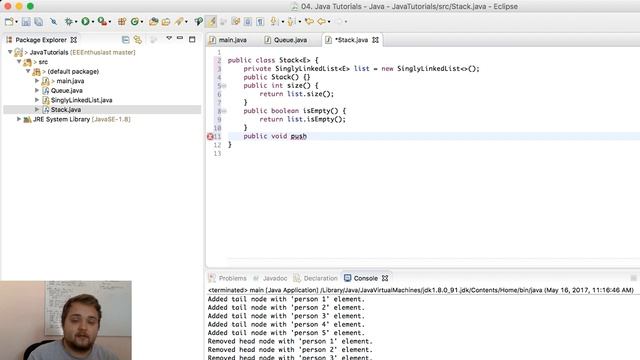This screenshot has height=360, width=640.
Task: Open the Debug configurations dropdown arrow
Action: click(76, 22)
